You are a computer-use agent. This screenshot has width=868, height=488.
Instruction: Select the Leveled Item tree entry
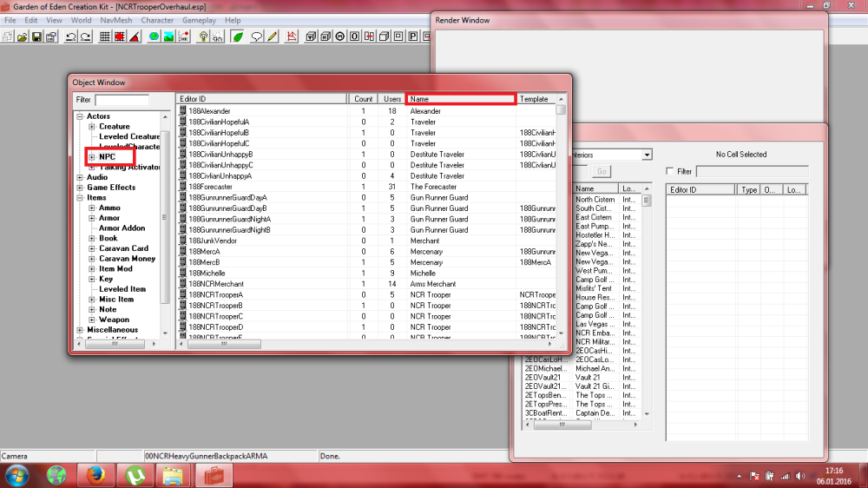(x=122, y=289)
